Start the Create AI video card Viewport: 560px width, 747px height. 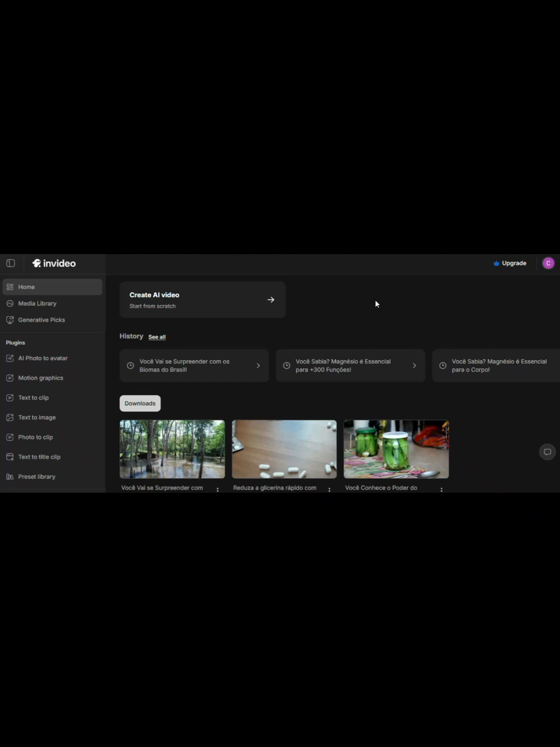pyautogui.click(x=203, y=300)
